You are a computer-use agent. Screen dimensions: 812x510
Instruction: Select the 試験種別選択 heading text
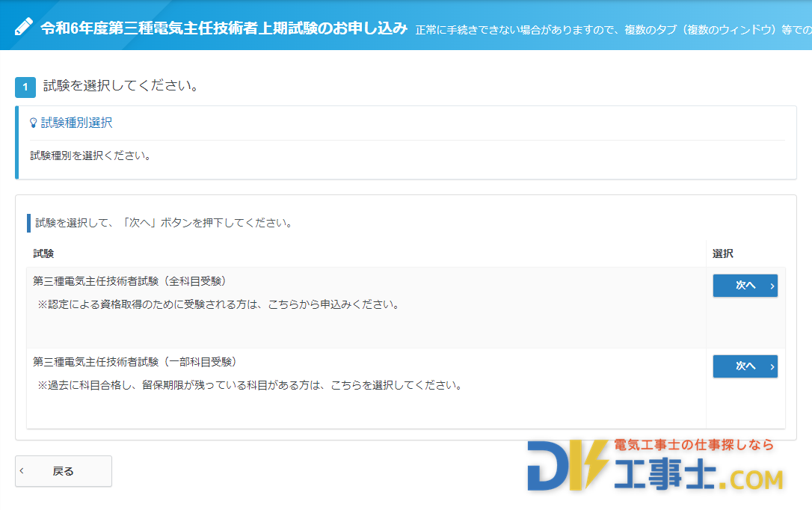point(77,123)
